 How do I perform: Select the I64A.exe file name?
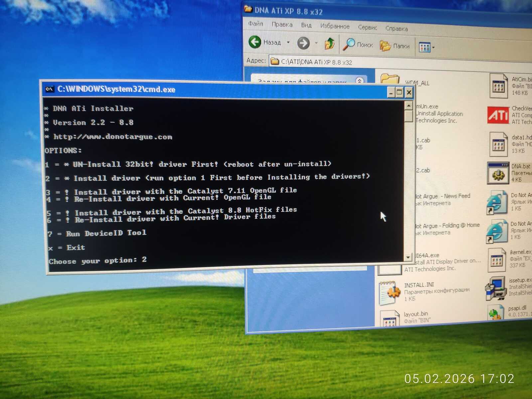coord(427,255)
